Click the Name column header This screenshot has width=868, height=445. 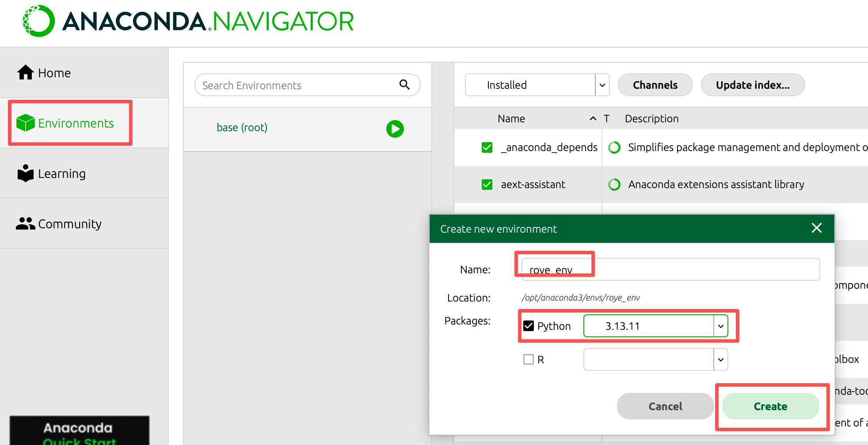(511, 118)
